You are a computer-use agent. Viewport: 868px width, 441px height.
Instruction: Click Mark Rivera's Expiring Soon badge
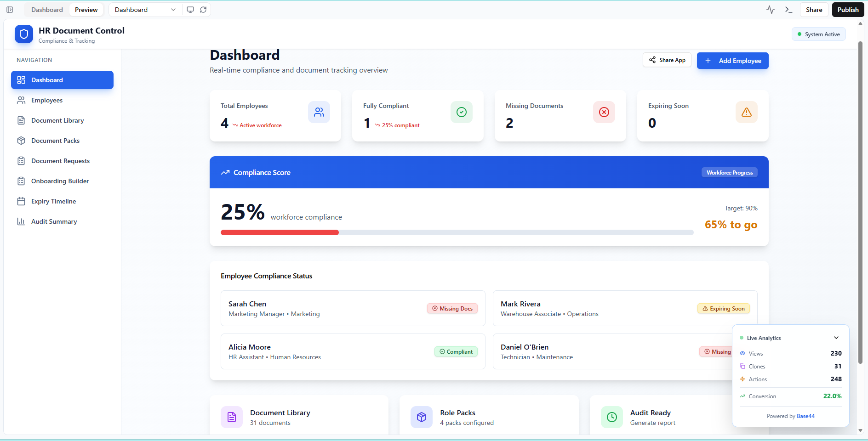pyautogui.click(x=724, y=309)
